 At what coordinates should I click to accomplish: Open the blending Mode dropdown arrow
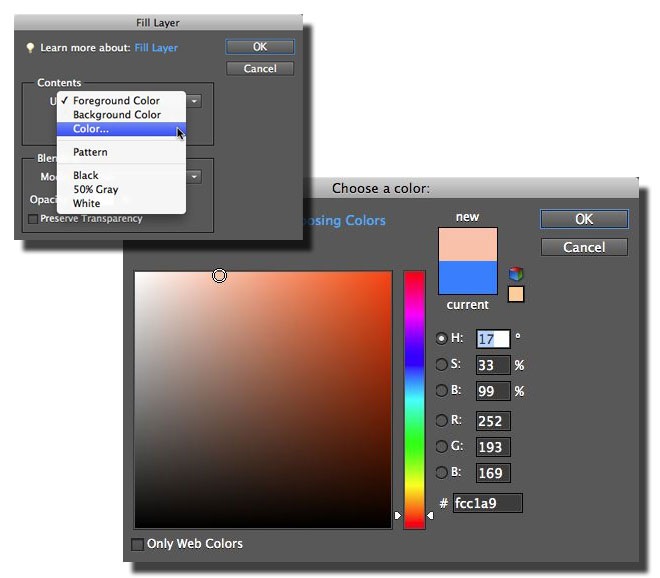[x=194, y=176]
